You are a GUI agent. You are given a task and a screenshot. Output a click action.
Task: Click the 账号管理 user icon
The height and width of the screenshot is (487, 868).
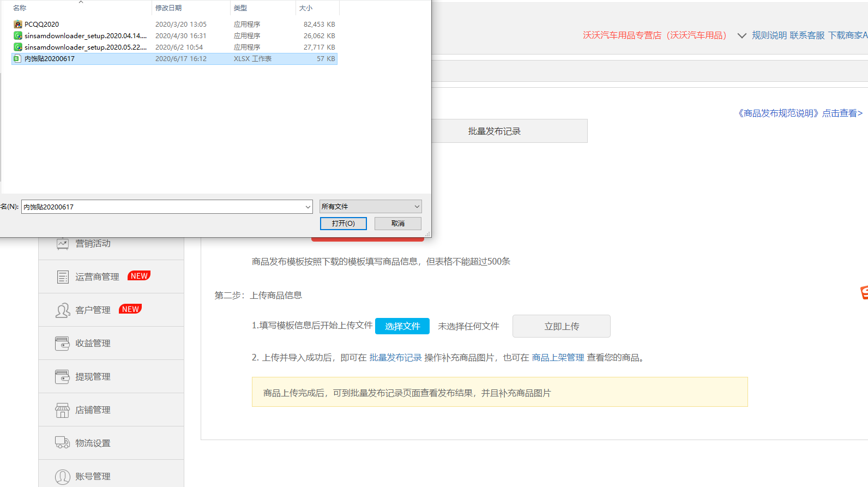[x=63, y=477]
